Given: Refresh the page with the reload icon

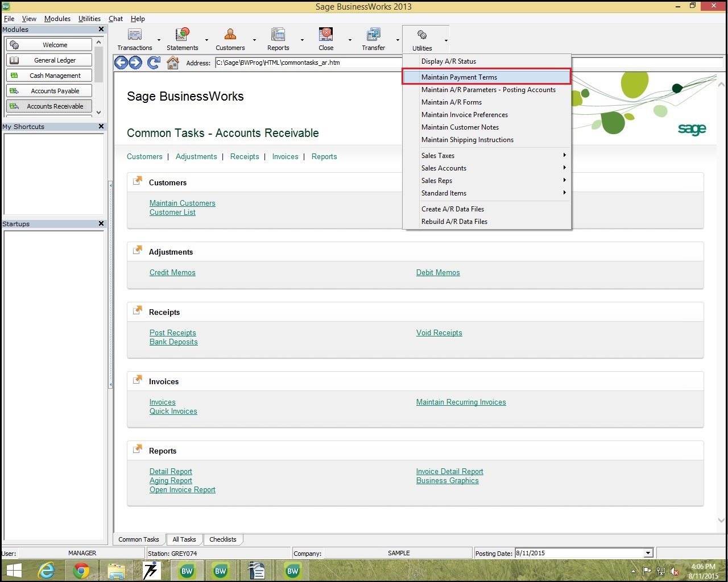Looking at the screenshot, I should coord(154,63).
